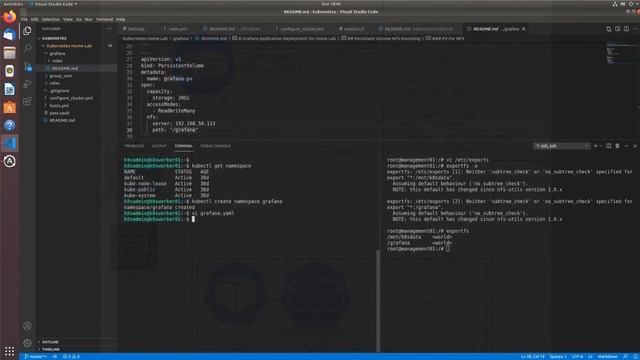This screenshot has width=640, height=360.
Task: Kill terminal with the trash icon
Action: [617, 146]
